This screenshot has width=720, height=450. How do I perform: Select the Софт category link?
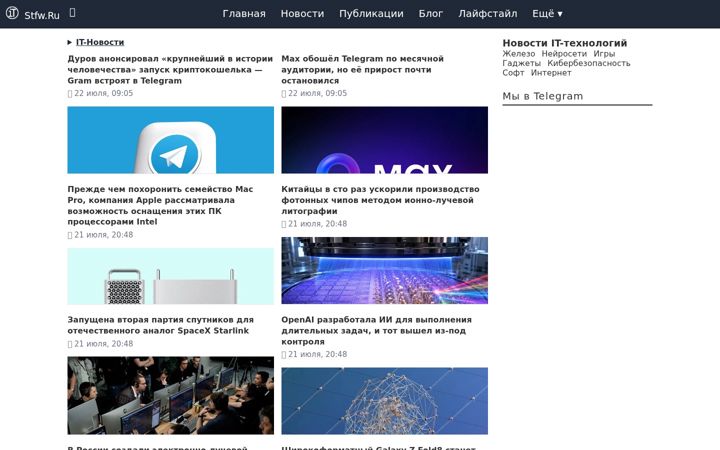tap(513, 73)
